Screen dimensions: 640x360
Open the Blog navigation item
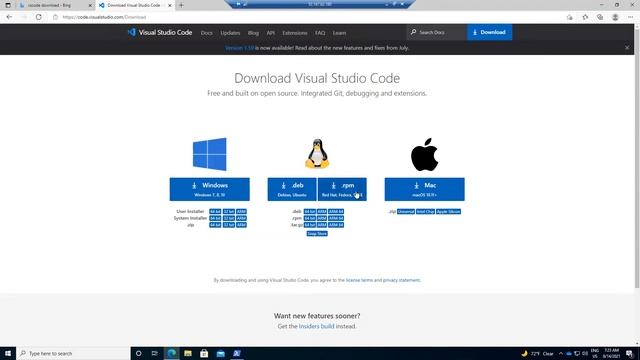tap(253, 33)
